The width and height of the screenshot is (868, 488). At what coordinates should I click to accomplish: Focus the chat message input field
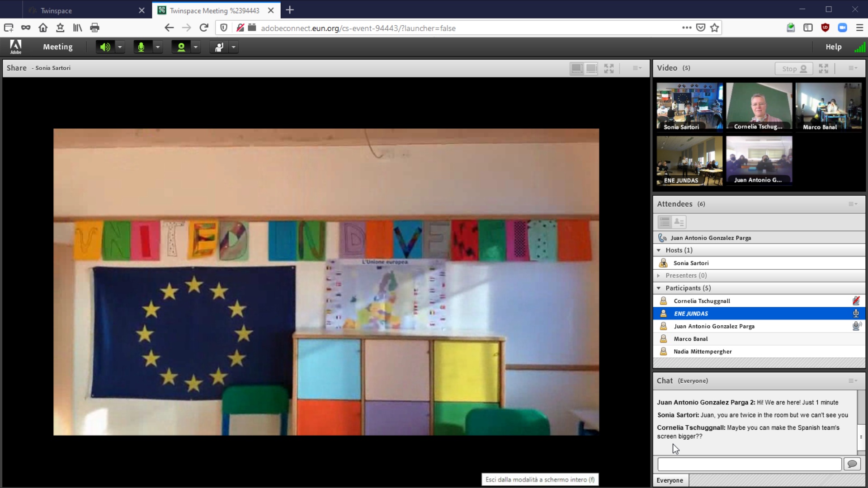pos(750,464)
